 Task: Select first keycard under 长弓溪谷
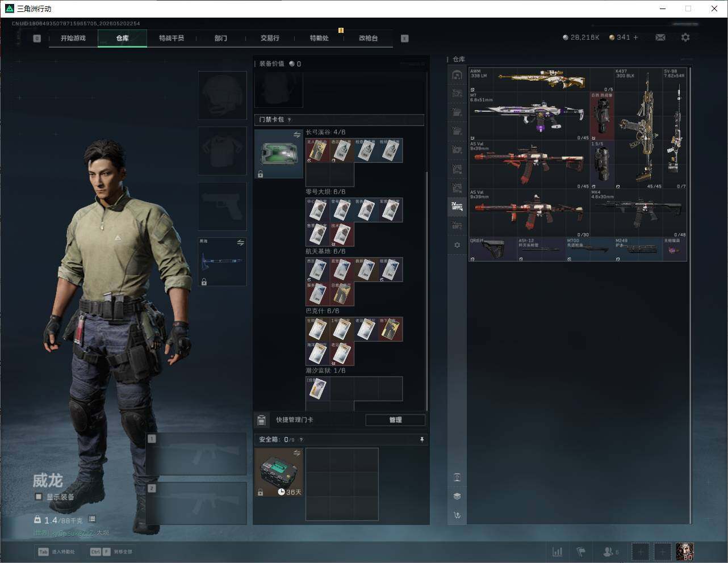point(318,150)
